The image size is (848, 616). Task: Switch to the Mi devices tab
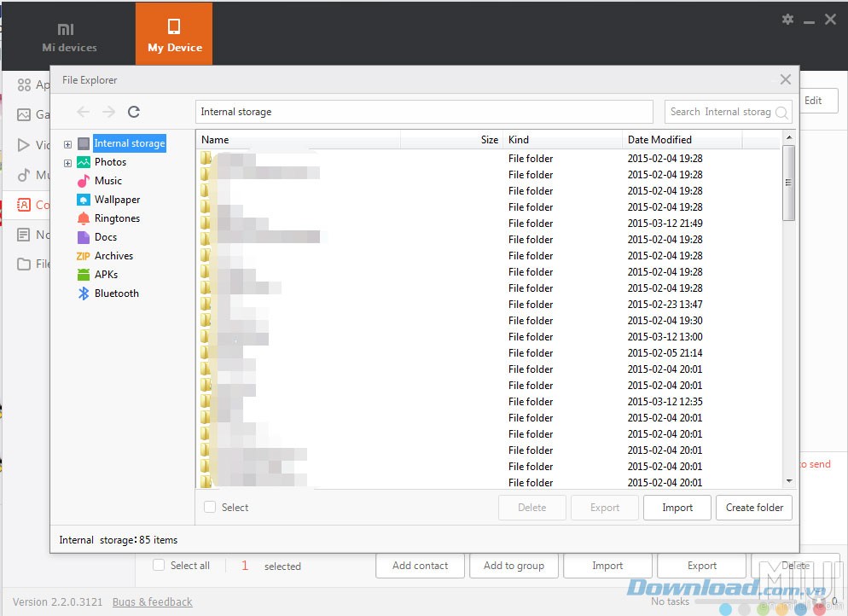click(68, 34)
